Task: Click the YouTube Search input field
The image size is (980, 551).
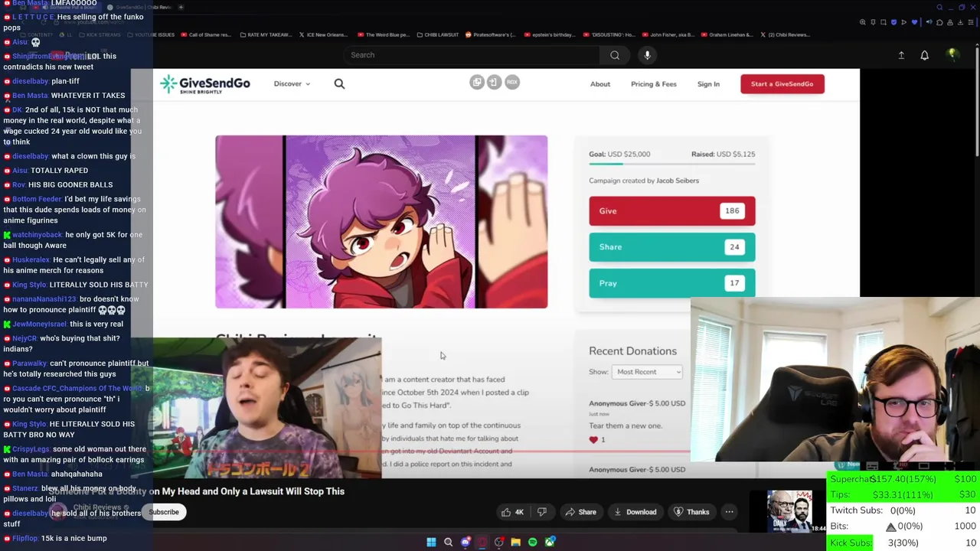Action: tap(471, 55)
